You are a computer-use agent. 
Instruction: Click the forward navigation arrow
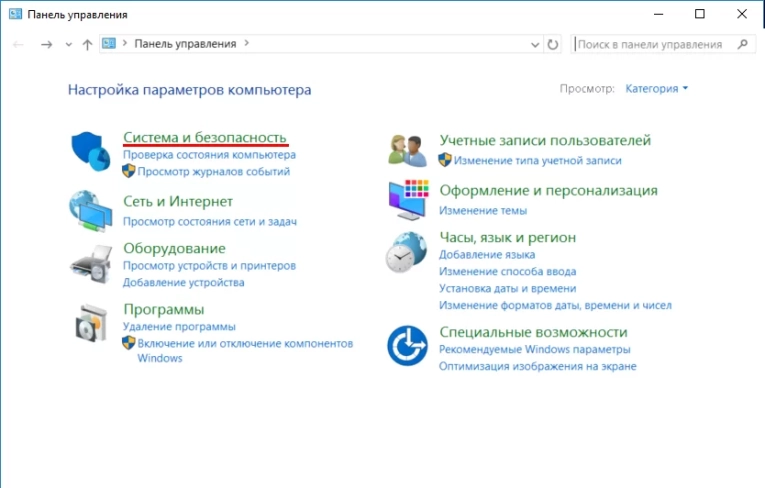click(46, 45)
